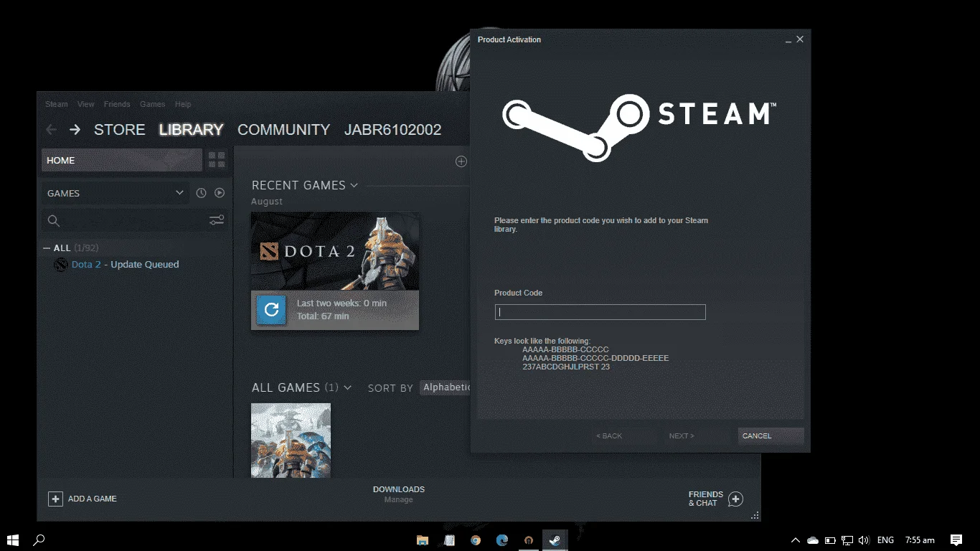
Task: Expand the RECENT GAMES shelf dropdown
Action: [x=354, y=185]
